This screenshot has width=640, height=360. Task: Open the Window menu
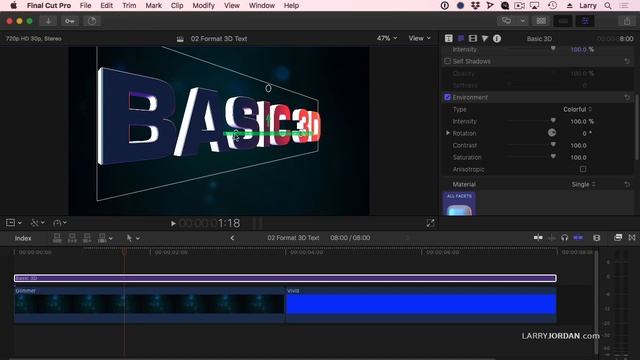[x=262, y=6]
